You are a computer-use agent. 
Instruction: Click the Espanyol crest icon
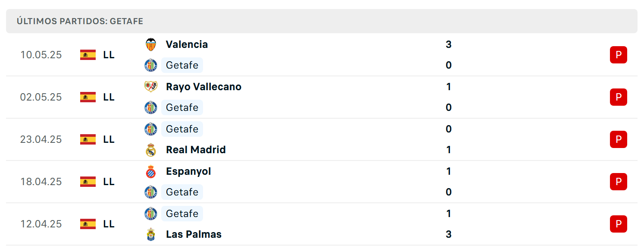(150, 171)
